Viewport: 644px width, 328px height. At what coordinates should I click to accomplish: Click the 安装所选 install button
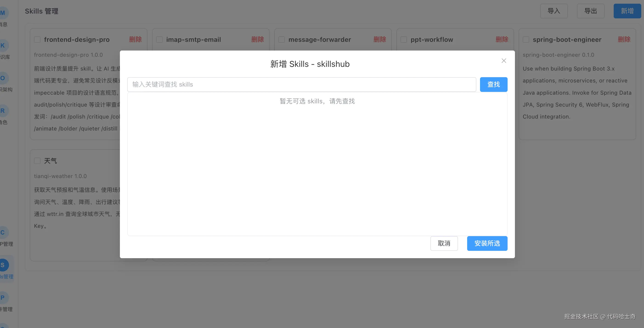[487, 243]
